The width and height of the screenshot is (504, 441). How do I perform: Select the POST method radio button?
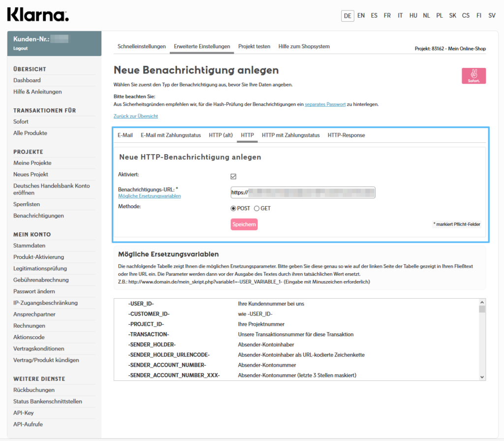coord(234,208)
